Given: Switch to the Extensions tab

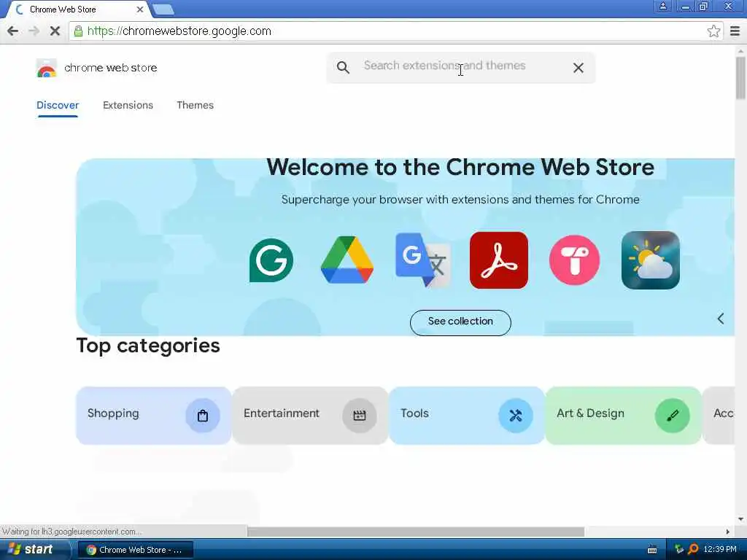Looking at the screenshot, I should coord(128,105).
